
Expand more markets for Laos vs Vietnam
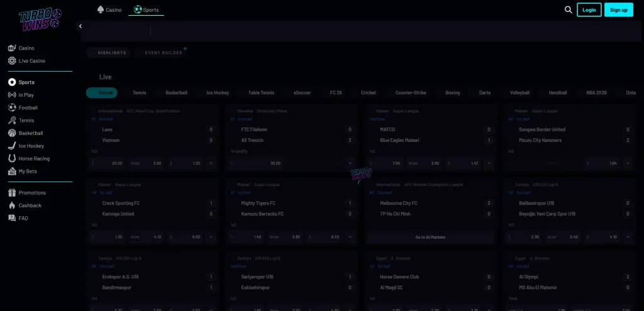(211, 163)
